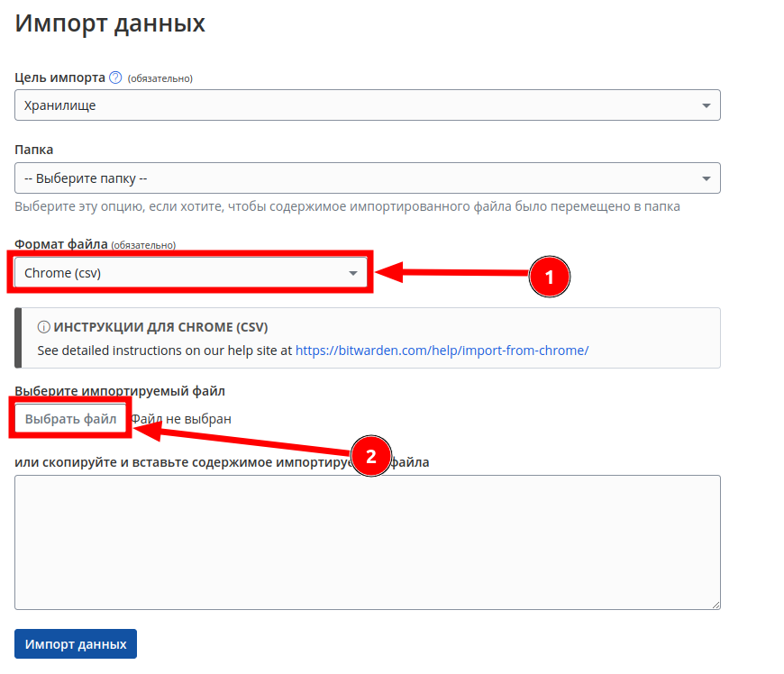The height and width of the screenshot is (674, 784).
Task: Open the Хранилище import target dropdown
Action: 367,105
